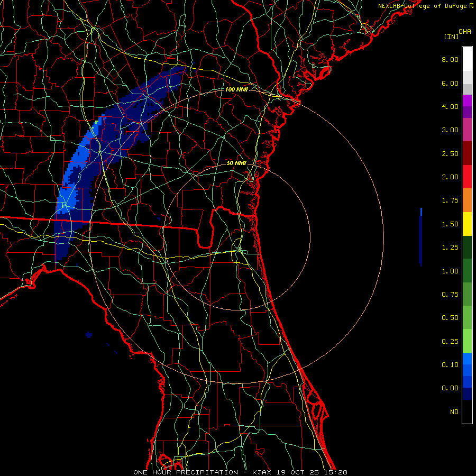This screenshot has height=476, width=476.
Task: Click the 0.75 legend value
Action: tap(450, 295)
